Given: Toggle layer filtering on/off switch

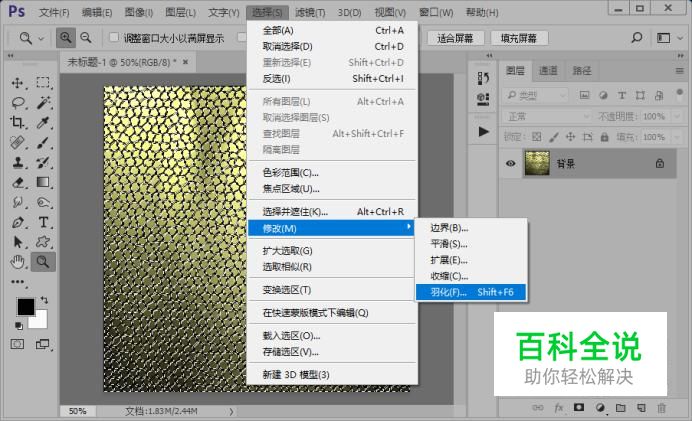Looking at the screenshot, I should [679, 94].
